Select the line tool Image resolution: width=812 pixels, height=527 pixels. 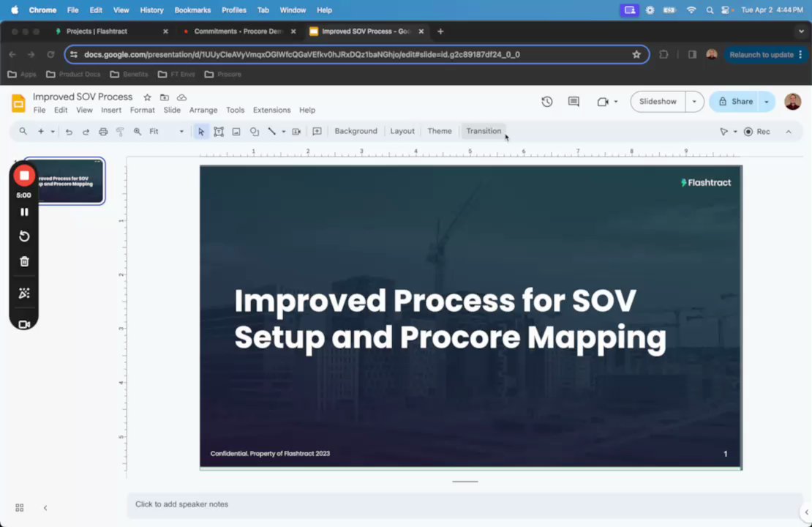pyautogui.click(x=272, y=132)
